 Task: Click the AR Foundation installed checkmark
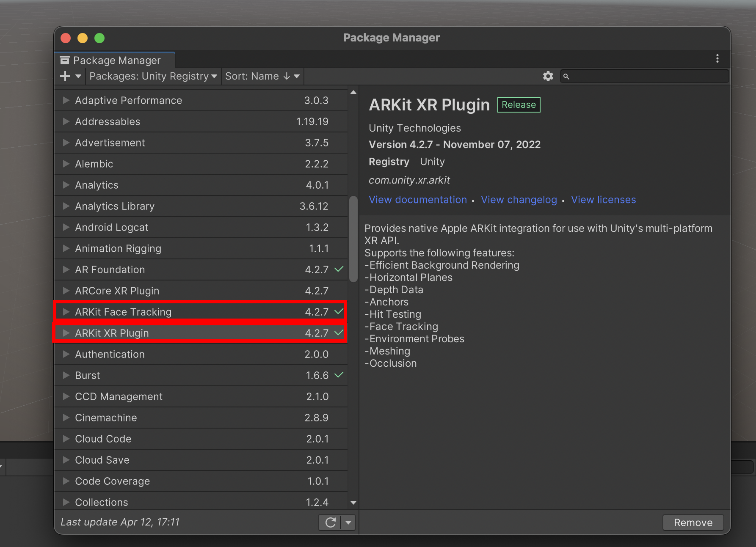(339, 269)
